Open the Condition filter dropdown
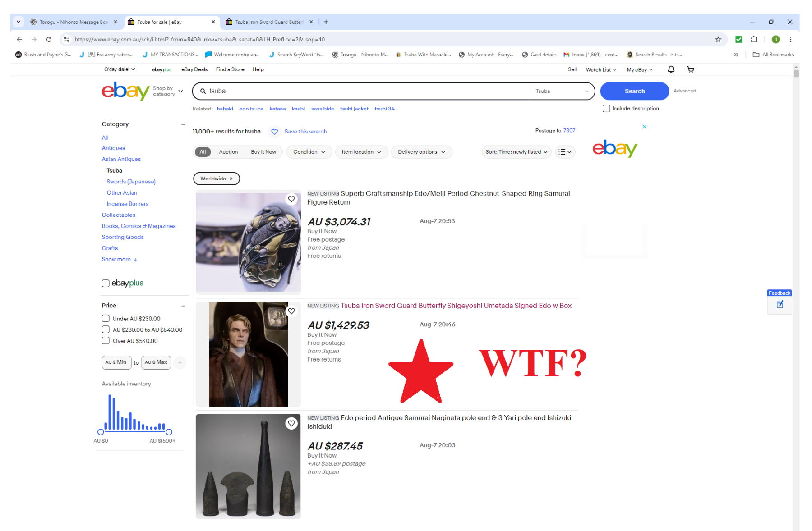Viewport: 812px width, 531px height. tap(309, 152)
